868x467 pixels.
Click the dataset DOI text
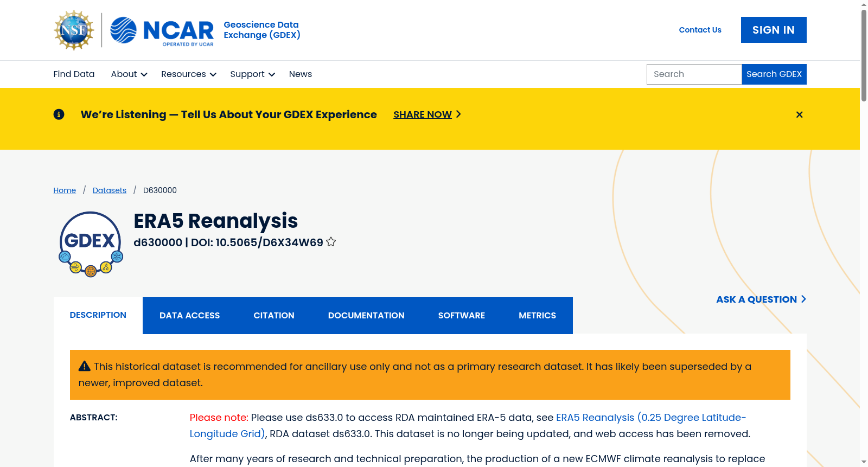pos(257,242)
